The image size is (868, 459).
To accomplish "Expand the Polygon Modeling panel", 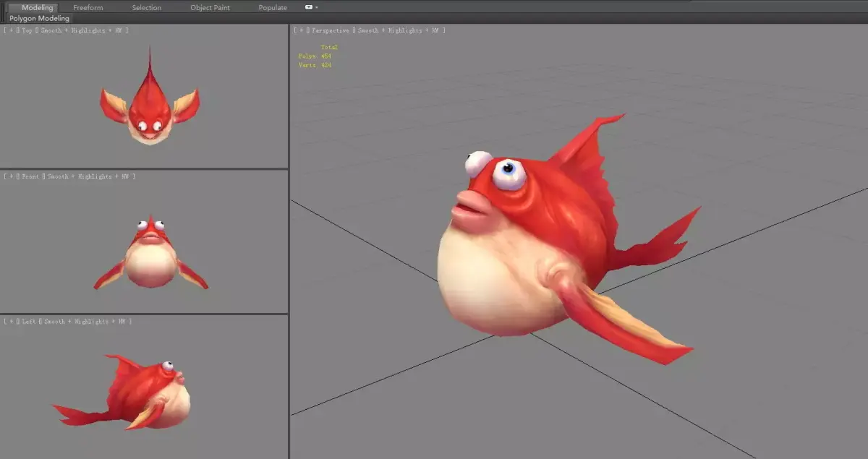I will coord(39,18).
